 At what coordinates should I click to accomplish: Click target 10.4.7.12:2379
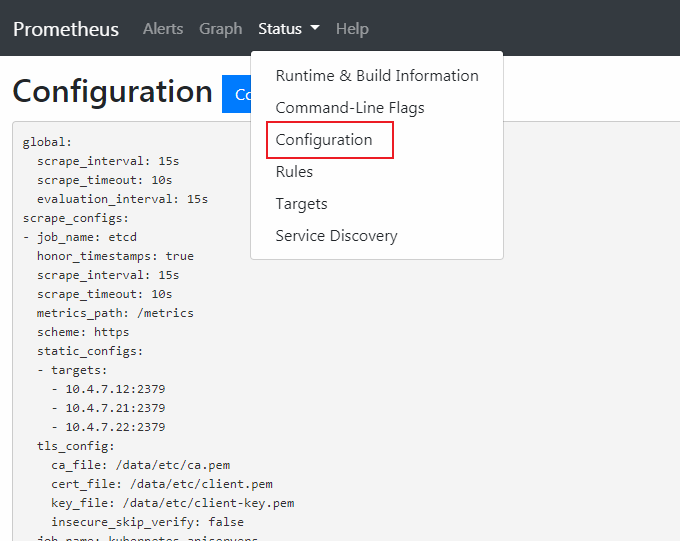coord(115,389)
